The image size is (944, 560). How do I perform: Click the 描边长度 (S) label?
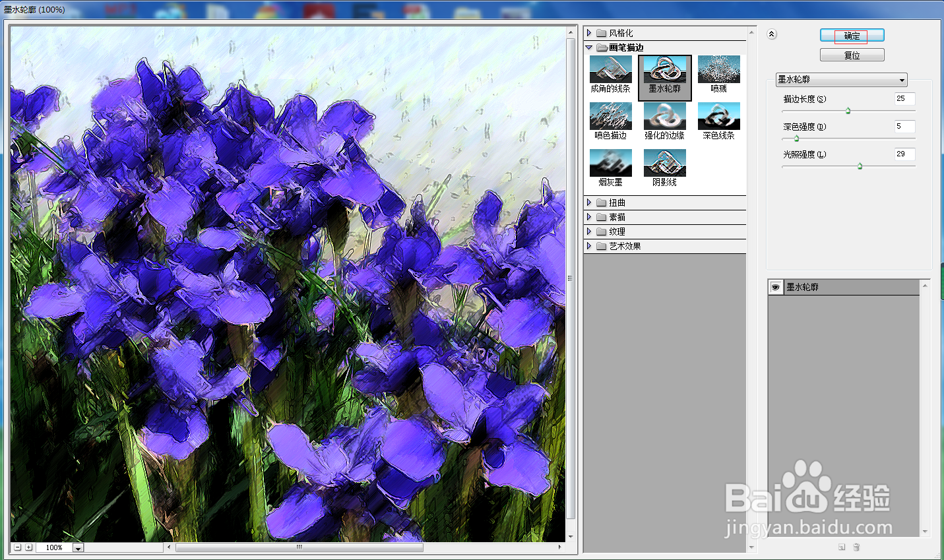pos(804,99)
